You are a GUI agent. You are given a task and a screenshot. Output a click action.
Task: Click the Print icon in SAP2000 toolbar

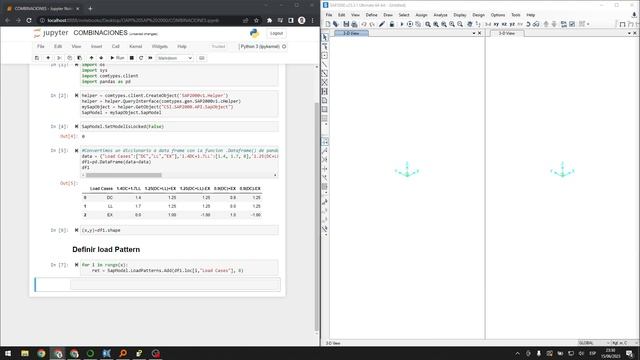pos(354,24)
